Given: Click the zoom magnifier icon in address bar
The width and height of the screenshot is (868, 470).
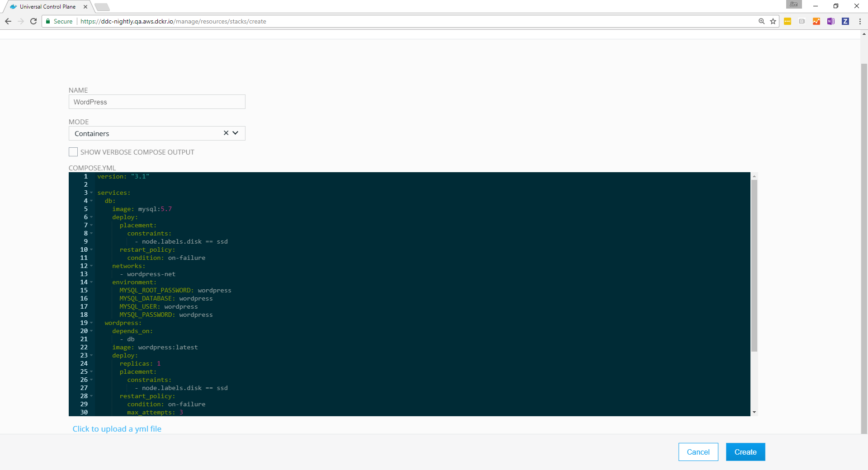Looking at the screenshot, I should [x=761, y=21].
